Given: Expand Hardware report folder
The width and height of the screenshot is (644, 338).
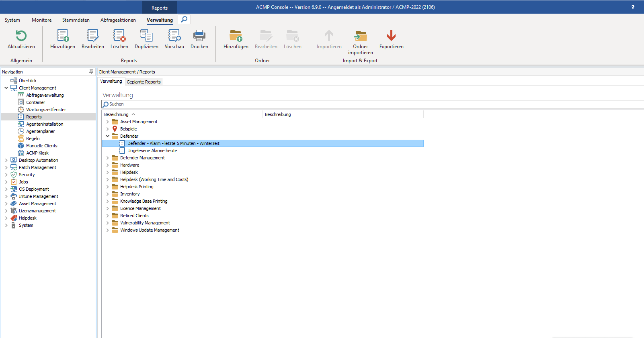Looking at the screenshot, I should click(107, 165).
